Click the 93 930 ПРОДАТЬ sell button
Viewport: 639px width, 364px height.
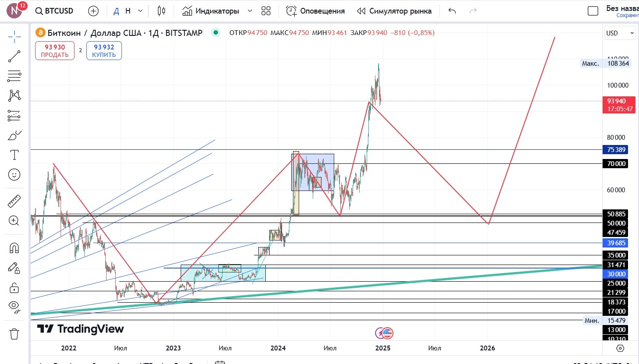(x=55, y=51)
